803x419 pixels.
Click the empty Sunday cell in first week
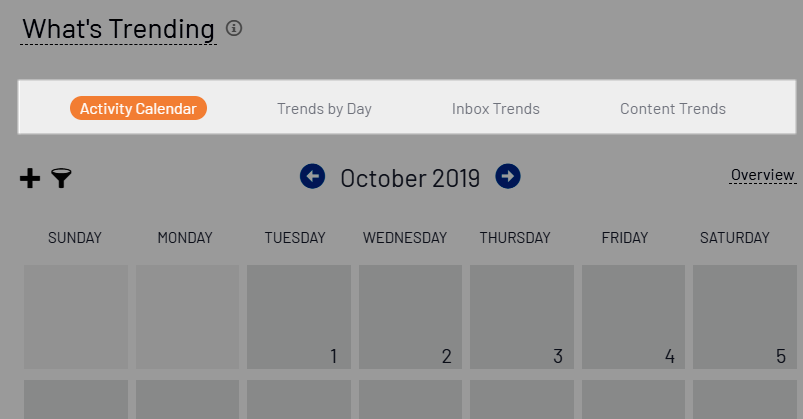[76, 317]
